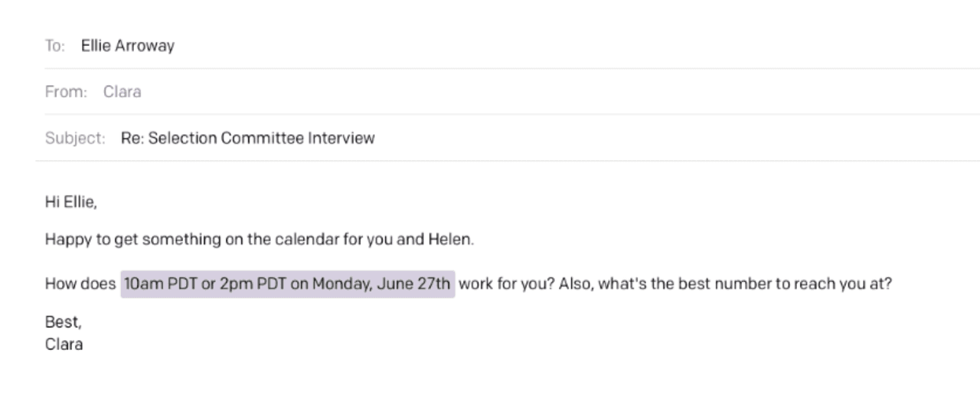Click the words How does before the highlight
This screenshot has width=980, height=402.
pyautogui.click(x=80, y=284)
